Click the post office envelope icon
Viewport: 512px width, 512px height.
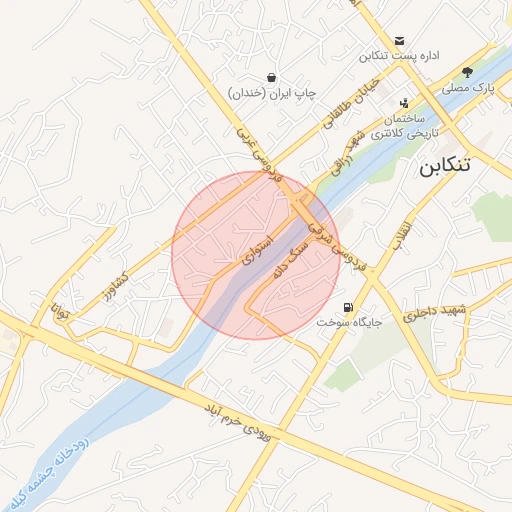coord(399,41)
